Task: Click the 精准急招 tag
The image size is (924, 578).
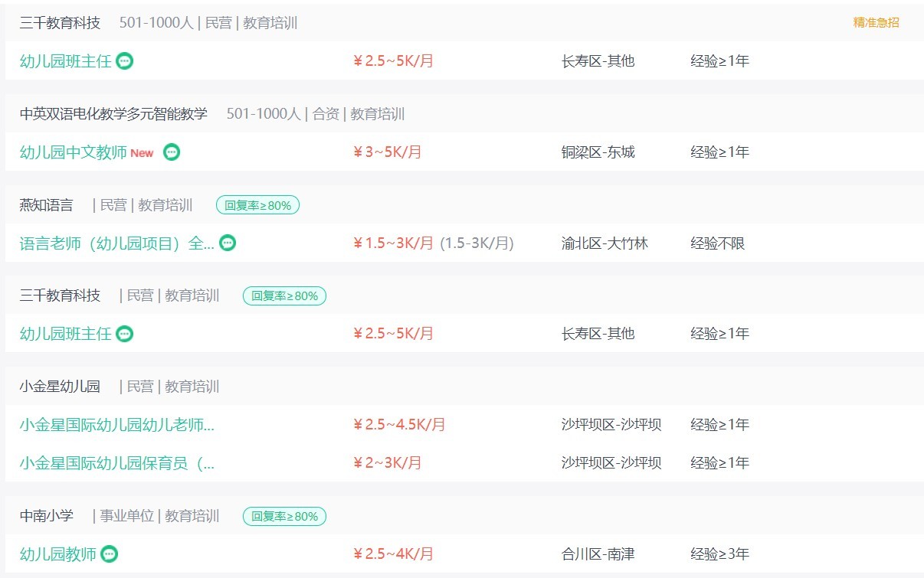Action: (876, 23)
